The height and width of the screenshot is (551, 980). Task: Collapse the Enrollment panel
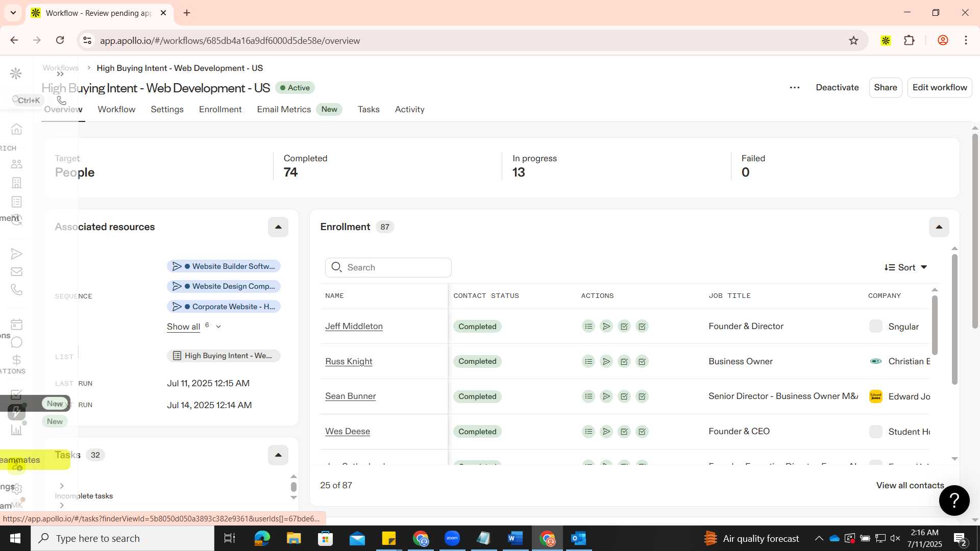point(939,227)
